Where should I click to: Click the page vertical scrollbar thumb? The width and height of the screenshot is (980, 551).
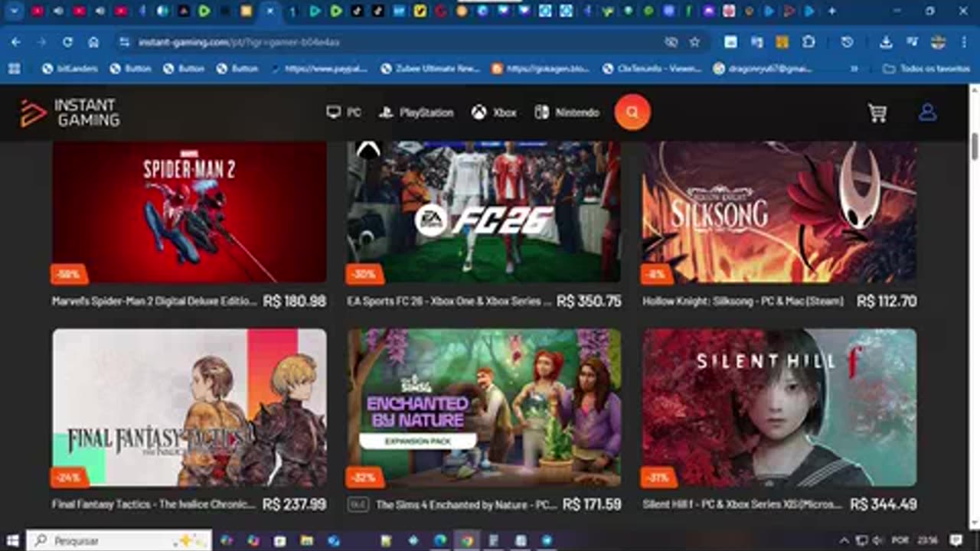click(x=975, y=145)
